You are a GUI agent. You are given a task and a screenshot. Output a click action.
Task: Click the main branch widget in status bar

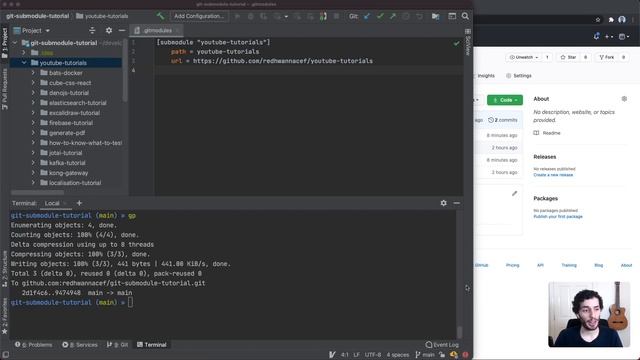tap(425, 355)
